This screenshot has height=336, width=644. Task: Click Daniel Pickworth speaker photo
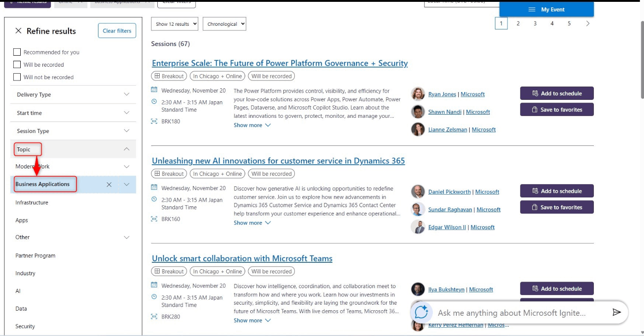pyautogui.click(x=418, y=191)
